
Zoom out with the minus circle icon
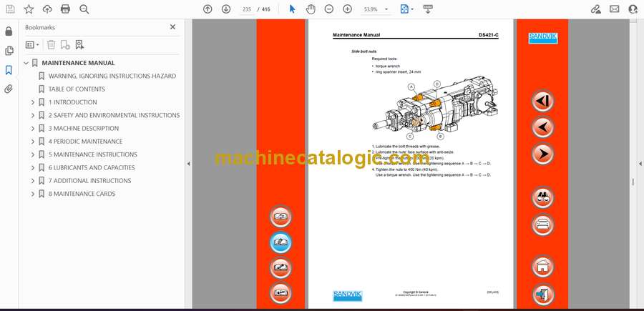pyautogui.click(x=329, y=9)
